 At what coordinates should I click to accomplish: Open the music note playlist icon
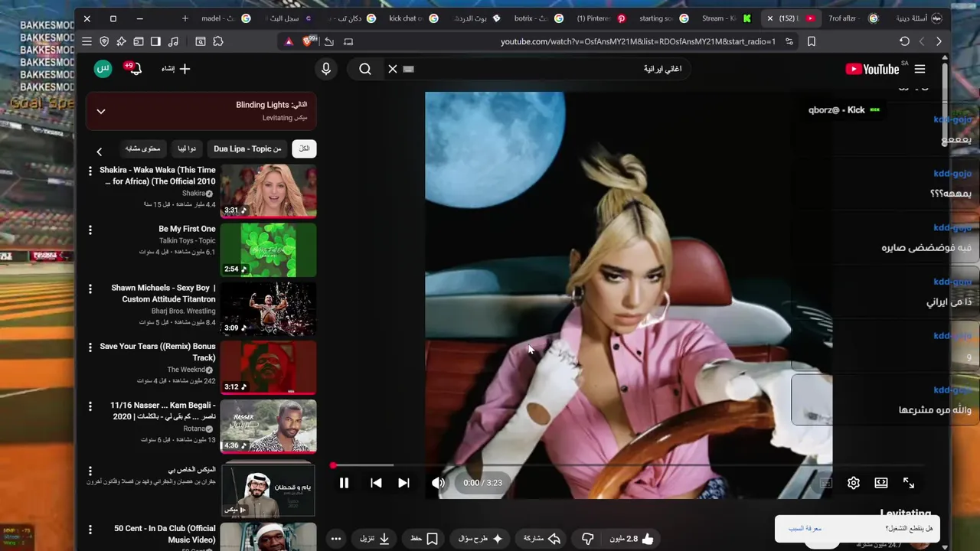(x=173, y=41)
